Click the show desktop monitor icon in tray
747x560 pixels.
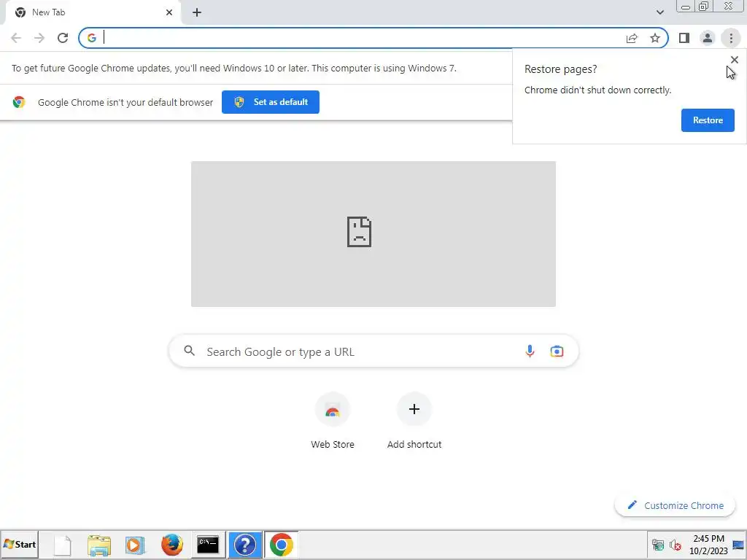click(x=738, y=545)
